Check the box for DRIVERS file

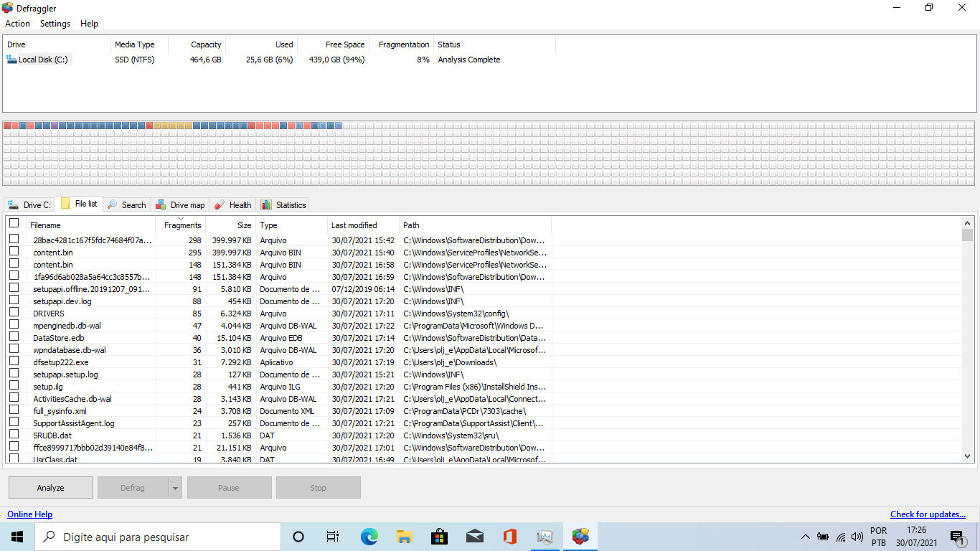14,312
